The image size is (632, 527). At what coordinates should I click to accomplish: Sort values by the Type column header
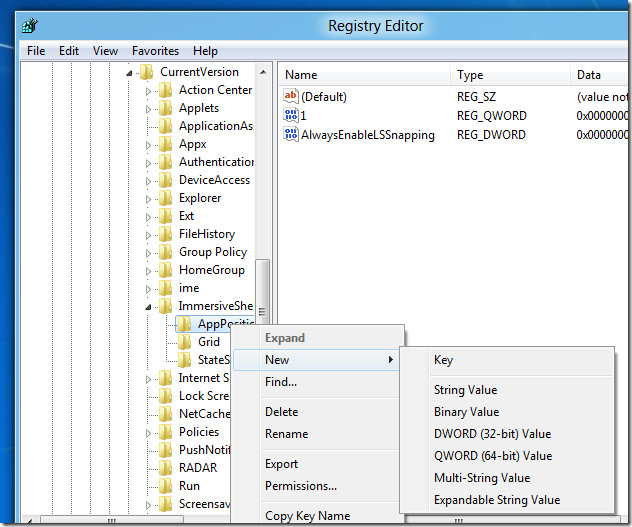(x=510, y=75)
